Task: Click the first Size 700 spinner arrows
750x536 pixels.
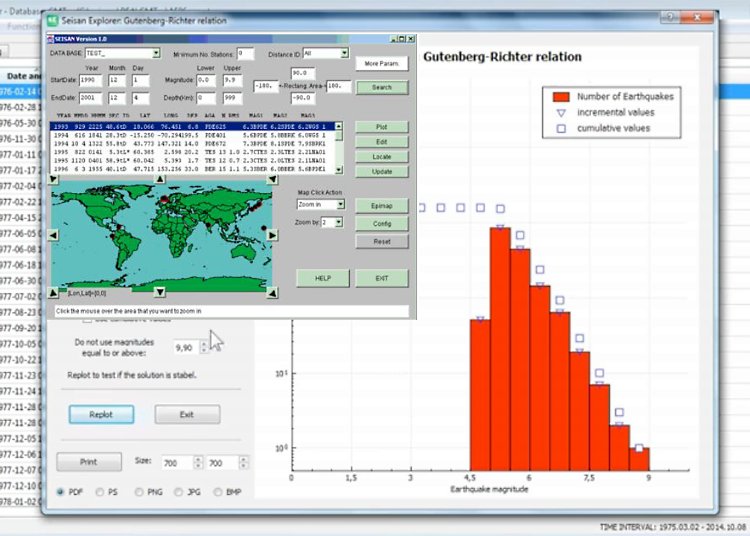Action: pos(198,462)
